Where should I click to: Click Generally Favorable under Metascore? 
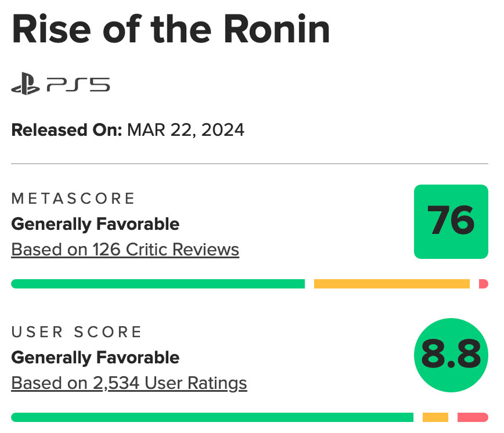(x=95, y=223)
